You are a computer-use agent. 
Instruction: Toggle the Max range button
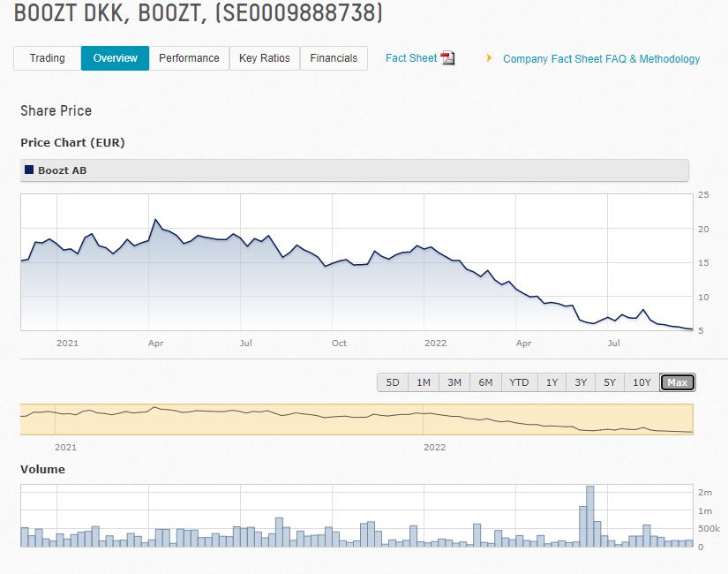click(x=675, y=382)
